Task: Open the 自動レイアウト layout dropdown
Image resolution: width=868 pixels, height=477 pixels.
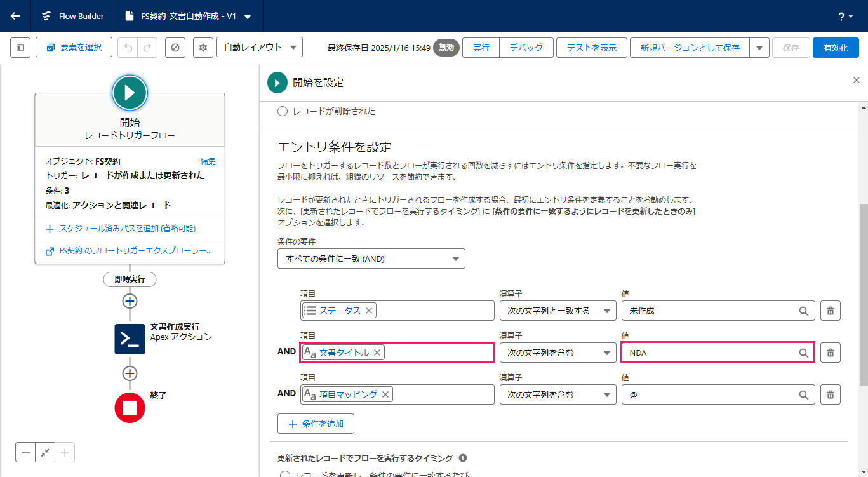Action: coord(259,48)
